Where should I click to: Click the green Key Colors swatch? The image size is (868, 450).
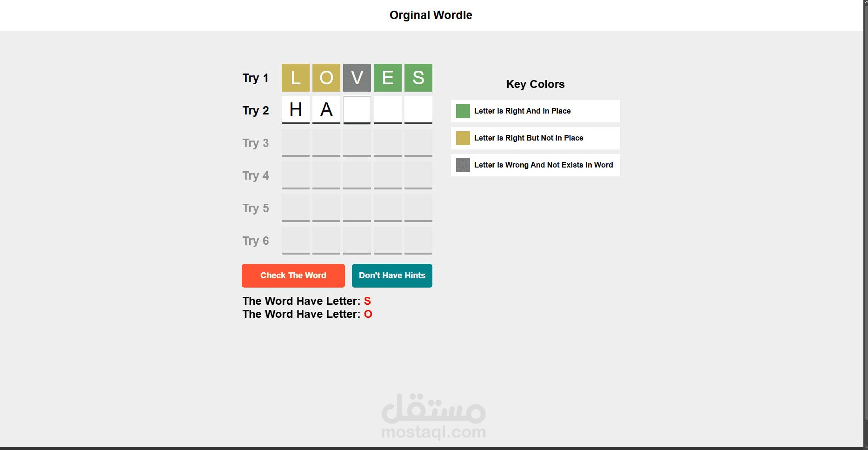(463, 111)
